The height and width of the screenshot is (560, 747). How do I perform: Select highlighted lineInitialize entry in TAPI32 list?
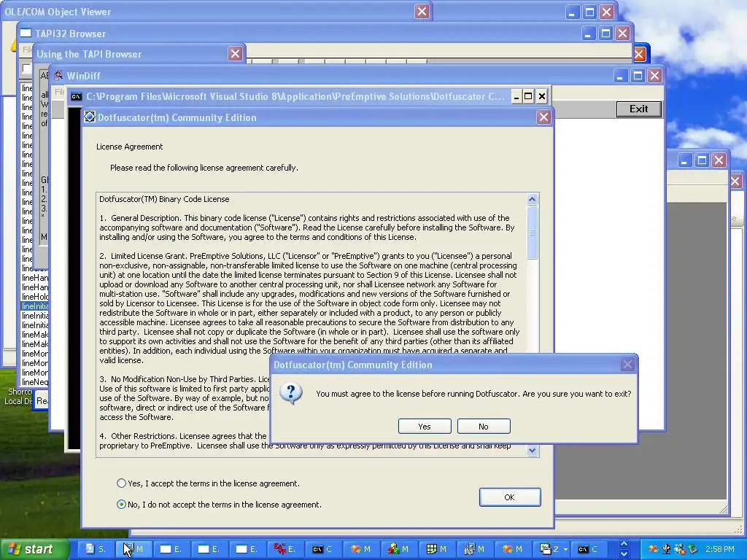35,306
